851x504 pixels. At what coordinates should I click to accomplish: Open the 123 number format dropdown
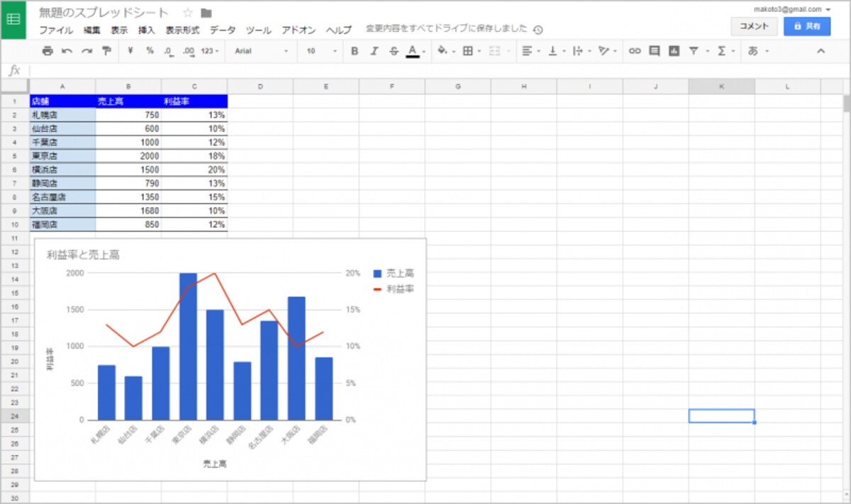[210, 51]
